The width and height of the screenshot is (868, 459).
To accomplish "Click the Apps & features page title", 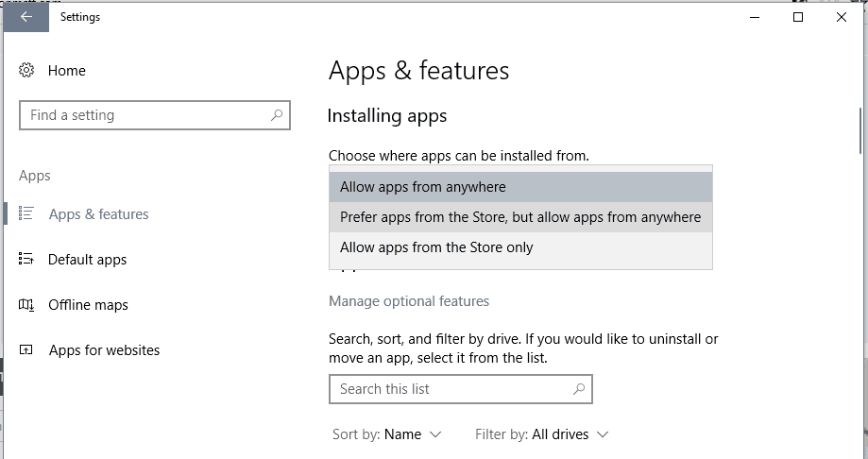I will [x=418, y=71].
